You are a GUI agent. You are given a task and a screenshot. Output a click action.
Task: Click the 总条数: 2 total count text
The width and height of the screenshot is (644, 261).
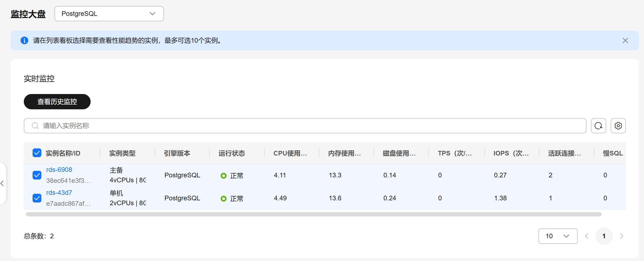(39, 236)
